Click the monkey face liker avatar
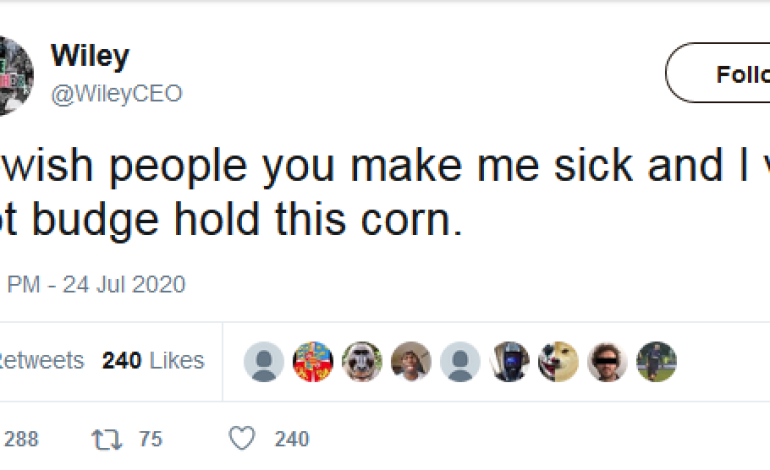 pos(362,361)
